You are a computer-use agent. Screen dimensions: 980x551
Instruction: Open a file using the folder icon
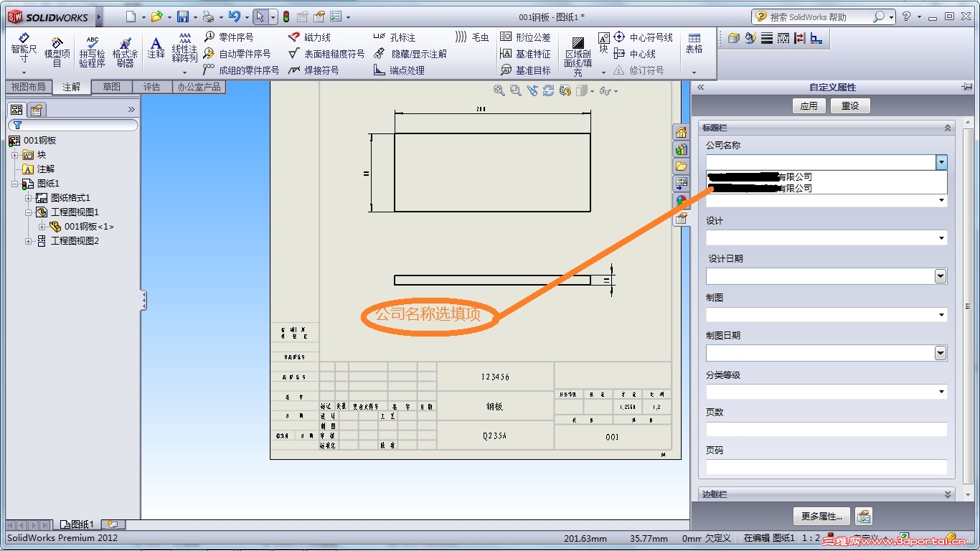156,17
